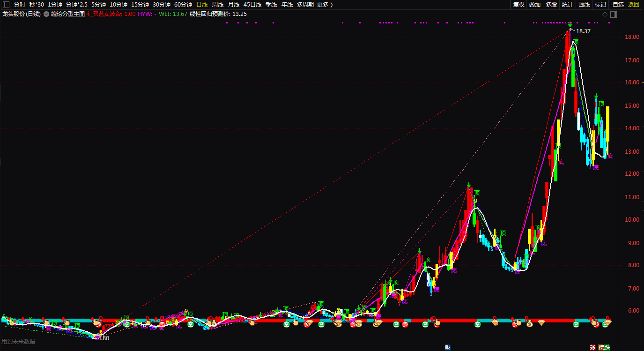Switch chart to 月线 monthly
This screenshot has width=644, height=351.
click(x=234, y=5)
